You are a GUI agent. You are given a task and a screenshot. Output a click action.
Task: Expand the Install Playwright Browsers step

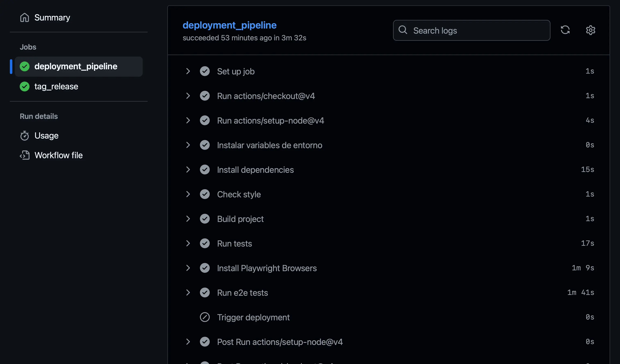point(188,268)
